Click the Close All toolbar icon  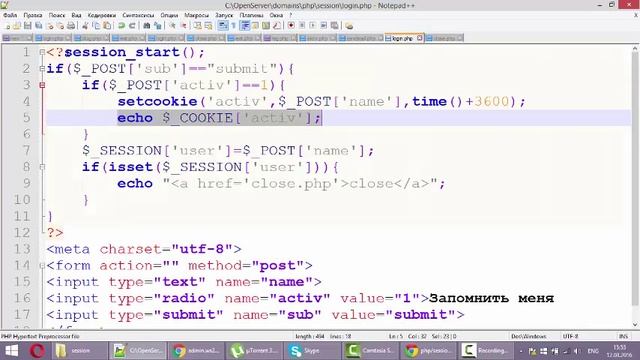[60, 26]
